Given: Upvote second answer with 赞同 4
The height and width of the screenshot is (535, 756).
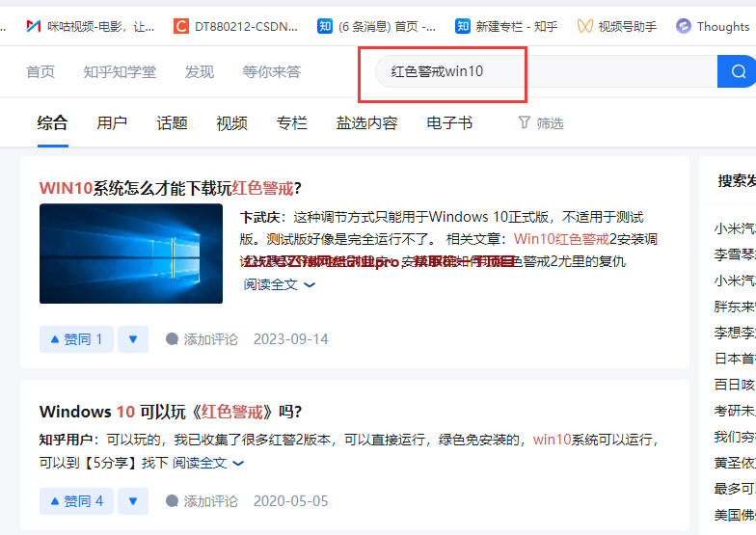Looking at the screenshot, I should (76, 501).
